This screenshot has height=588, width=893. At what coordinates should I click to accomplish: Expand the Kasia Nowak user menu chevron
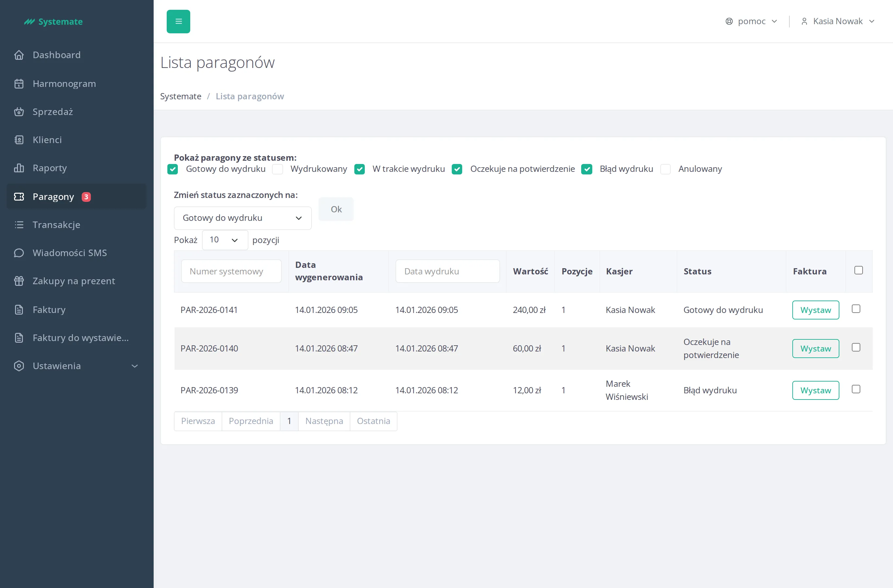point(872,21)
